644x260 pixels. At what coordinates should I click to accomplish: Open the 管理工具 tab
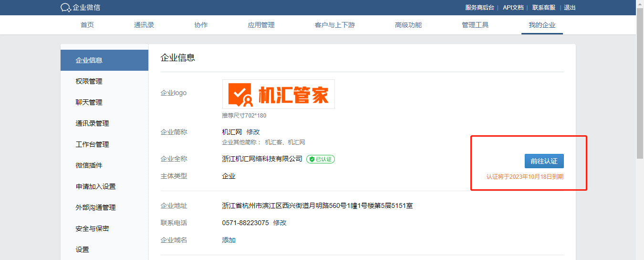point(475,25)
